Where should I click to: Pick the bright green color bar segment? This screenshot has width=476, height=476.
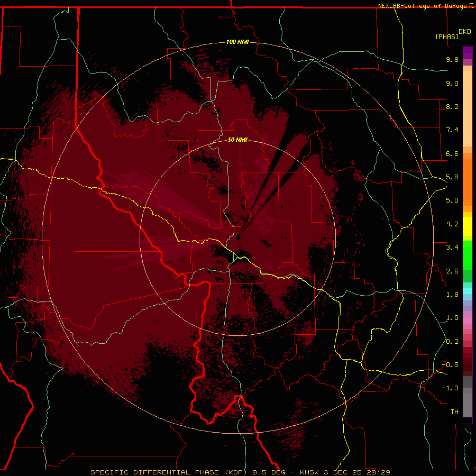467,255
